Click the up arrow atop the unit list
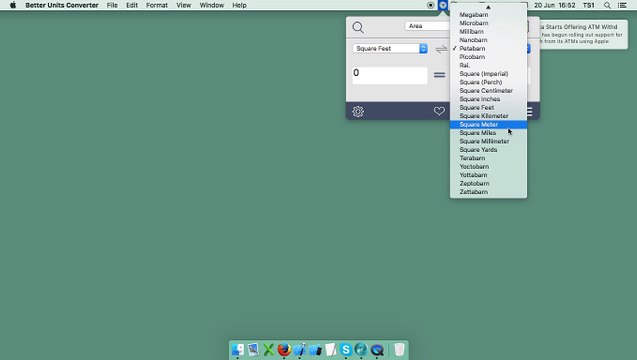The image size is (637, 360). point(488,7)
